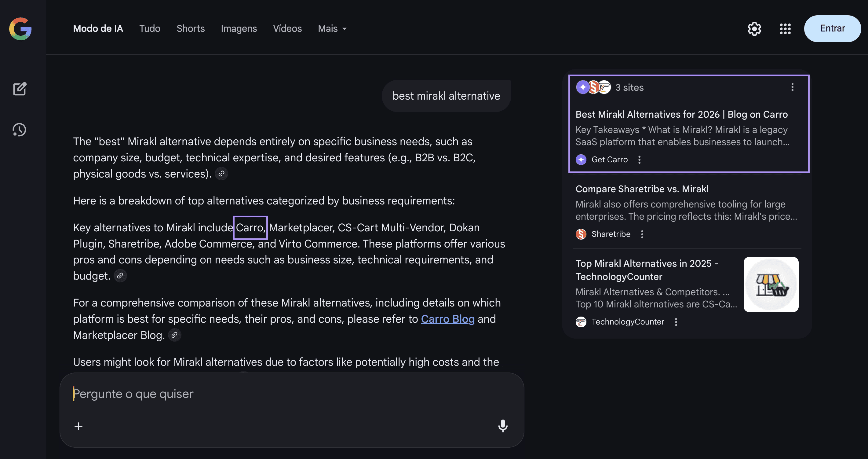Click the microphone voice input icon
Image resolution: width=868 pixels, height=459 pixels.
(x=503, y=426)
